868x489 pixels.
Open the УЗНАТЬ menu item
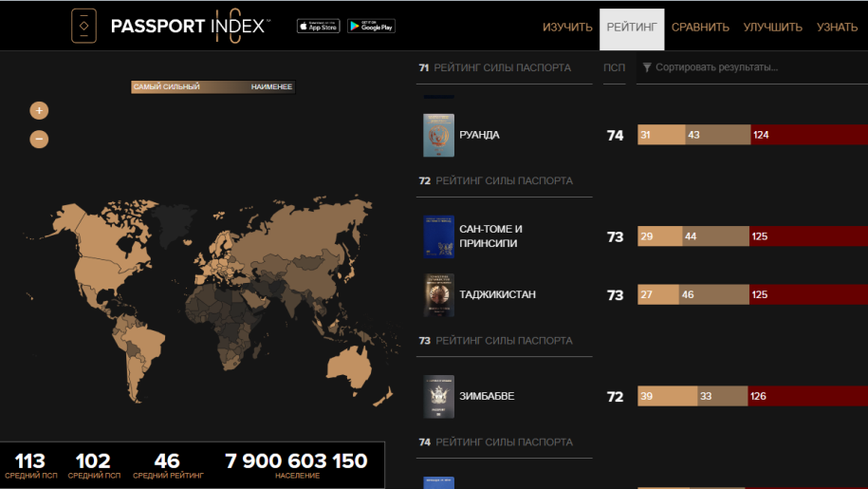click(837, 27)
